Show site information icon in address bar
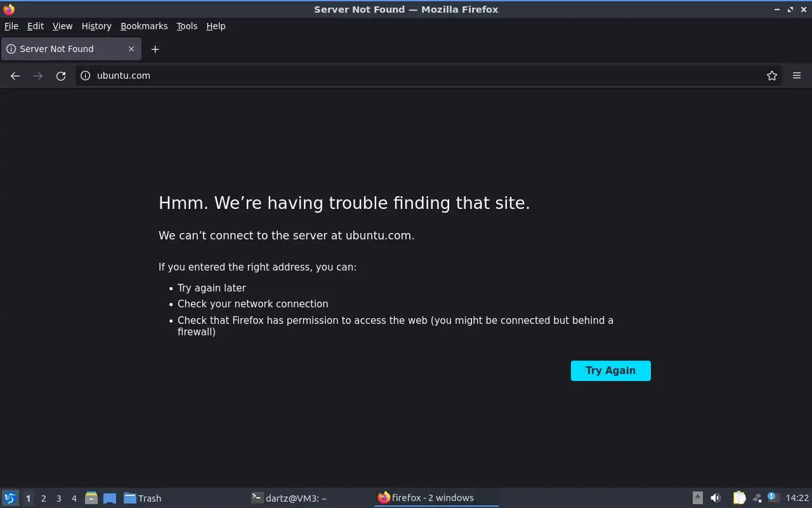812x508 pixels. tap(86, 76)
